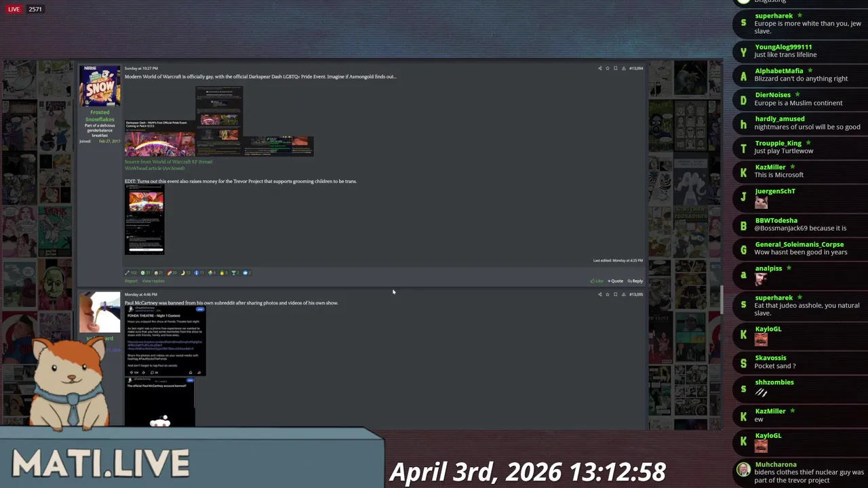This screenshot has height=488, width=868.
Task: Open Frosted Snowflakes user profile name
Action: (100, 116)
